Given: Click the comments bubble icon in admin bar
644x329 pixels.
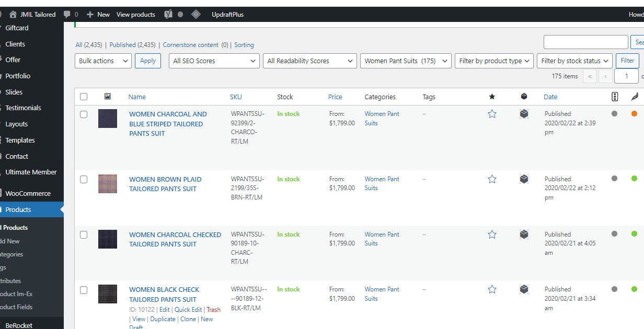Looking at the screenshot, I should coord(67,15).
